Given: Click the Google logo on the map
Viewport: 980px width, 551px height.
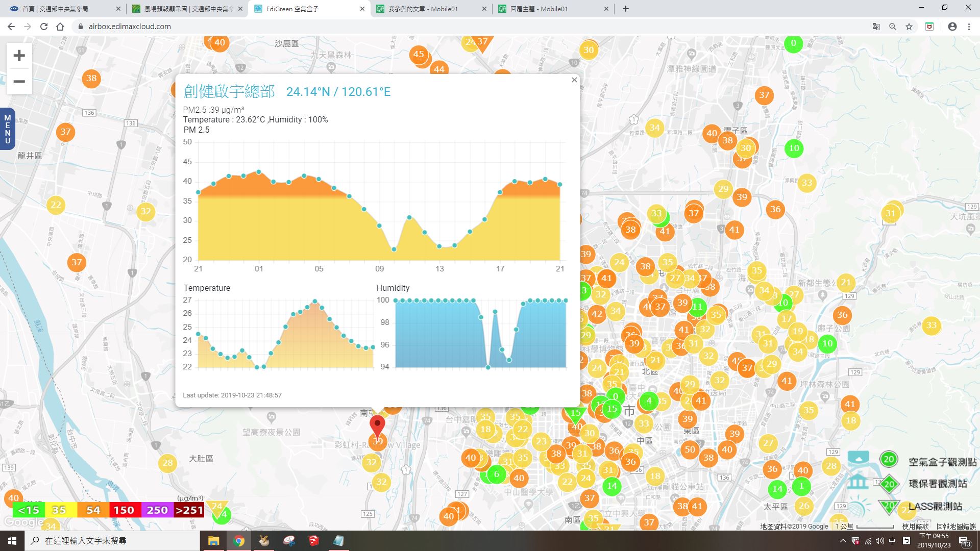Looking at the screenshot, I should pos(24,522).
